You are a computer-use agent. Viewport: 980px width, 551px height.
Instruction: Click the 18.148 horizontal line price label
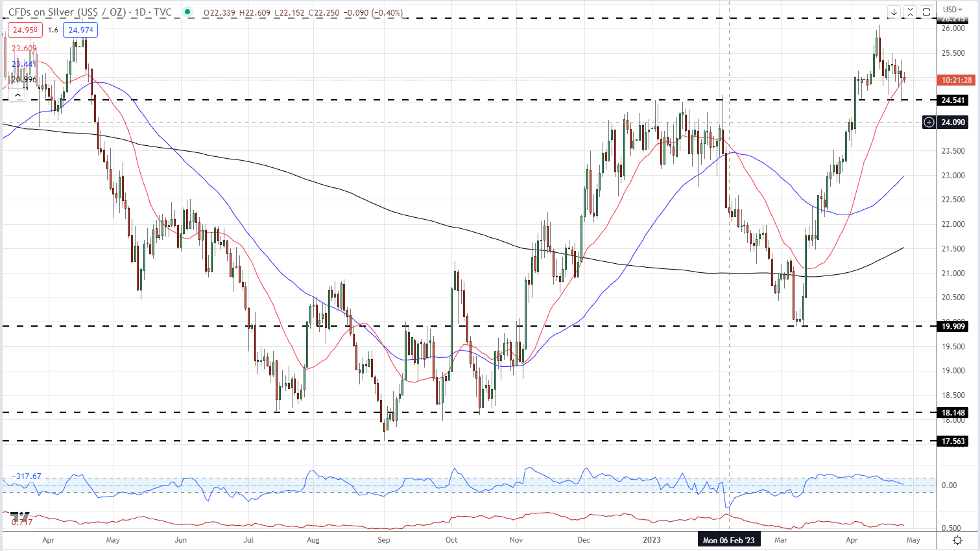953,413
